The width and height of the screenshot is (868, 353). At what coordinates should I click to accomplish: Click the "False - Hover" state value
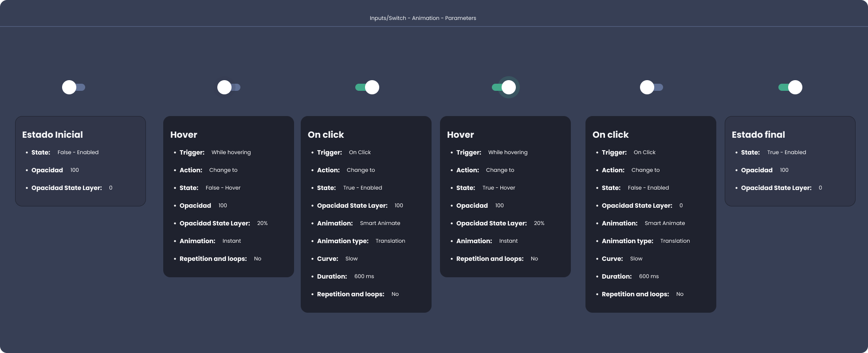tap(223, 188)
